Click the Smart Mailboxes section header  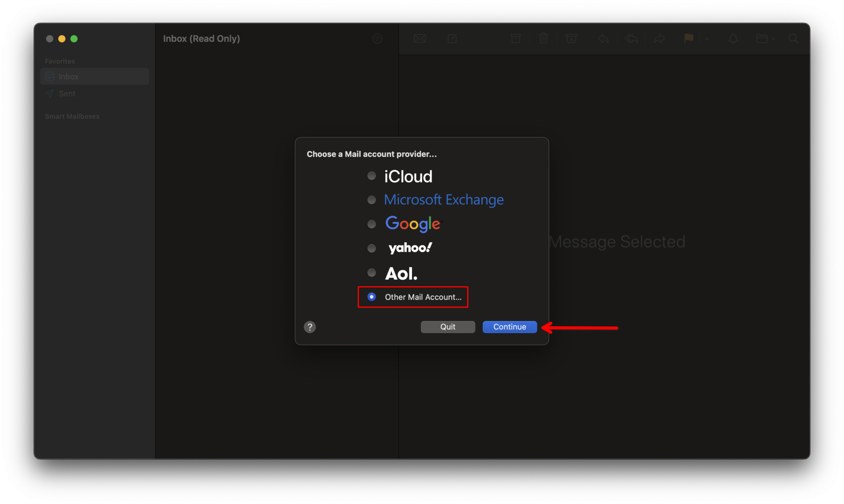(72, 117)
